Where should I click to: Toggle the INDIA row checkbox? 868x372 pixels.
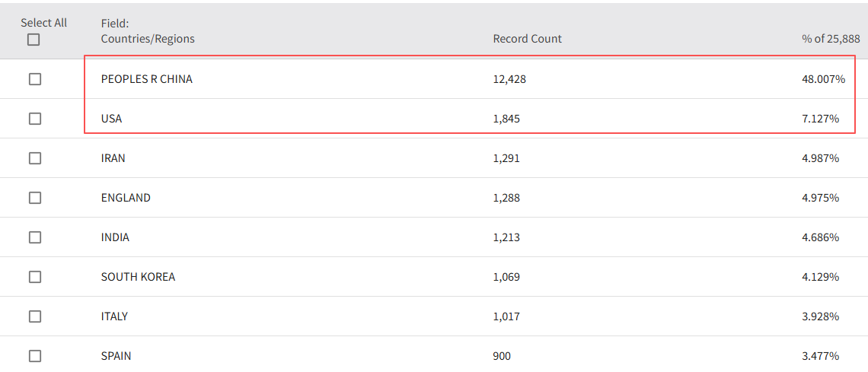click(x=35, y=237)
